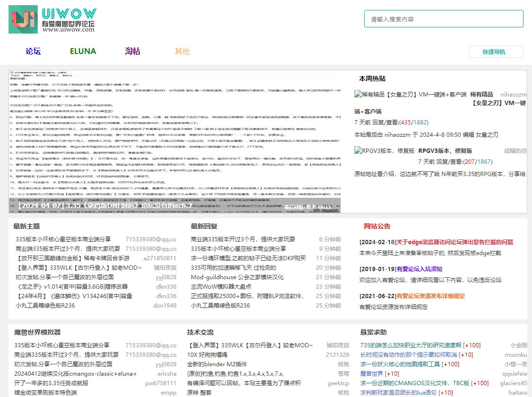View the 《龙之矛》v1.014 latest topic
Viewport: 532px width, 397px height.
[x=72, y=286]
